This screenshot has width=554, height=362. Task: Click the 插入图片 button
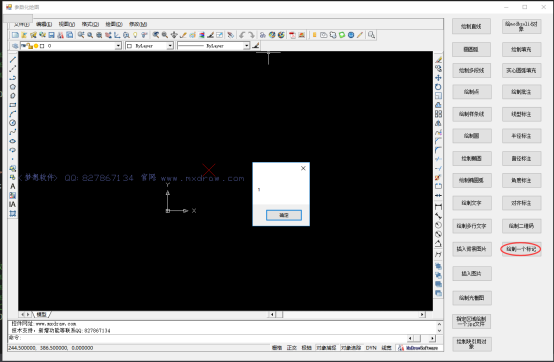tap(472, 273)
